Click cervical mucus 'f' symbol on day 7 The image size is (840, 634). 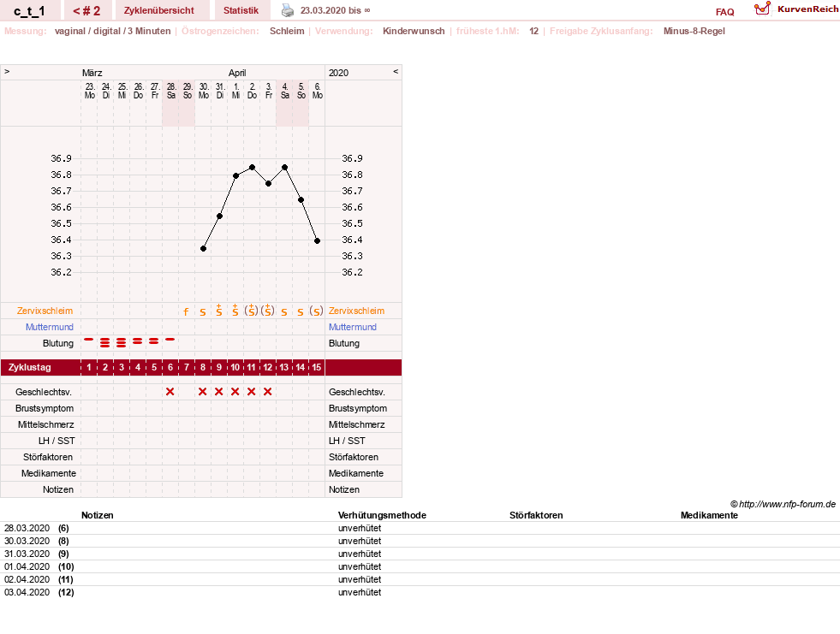[186, 311]
